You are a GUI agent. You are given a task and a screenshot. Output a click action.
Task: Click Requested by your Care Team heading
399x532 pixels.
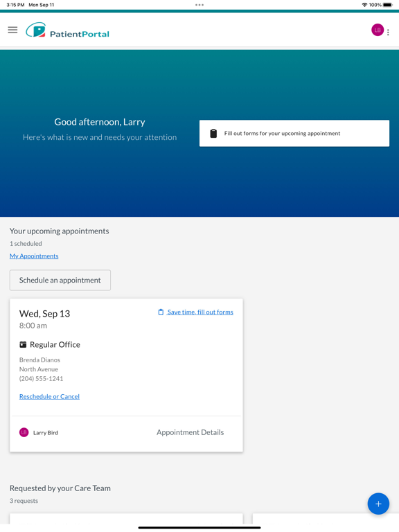click(60, 488)
